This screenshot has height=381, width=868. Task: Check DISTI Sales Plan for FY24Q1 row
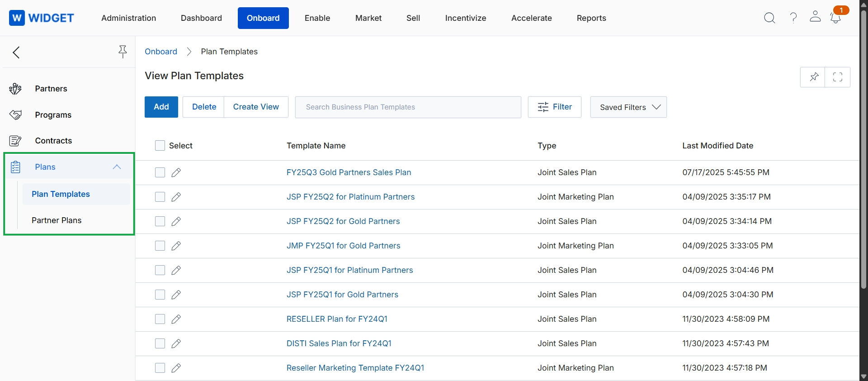(160, 343)
